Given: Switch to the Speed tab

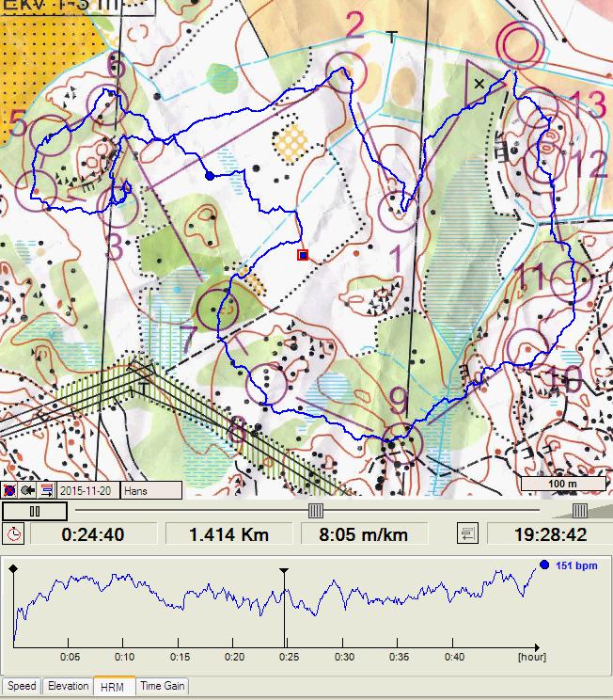Looking at the screenshot, I should tap(22, 686).
